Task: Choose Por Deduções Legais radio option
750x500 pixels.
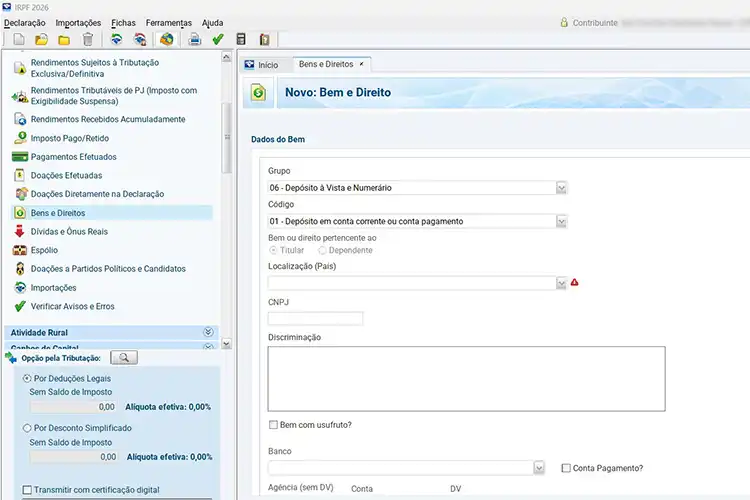Action: tap(27, 378)
